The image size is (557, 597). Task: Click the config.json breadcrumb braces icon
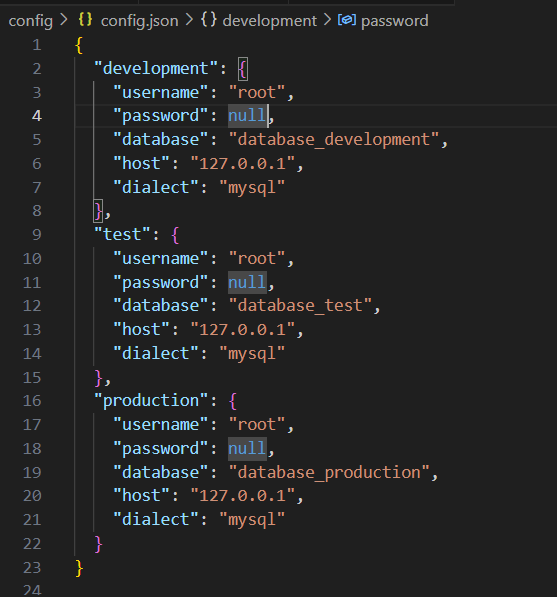85,19
